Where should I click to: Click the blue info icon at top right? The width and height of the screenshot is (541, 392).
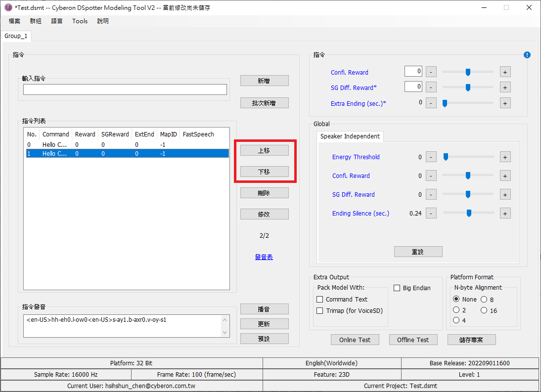[527, 55]
